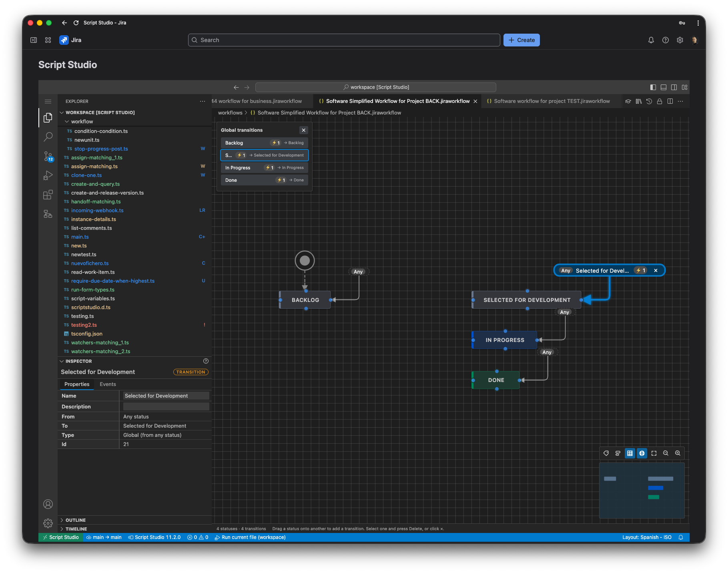Screen dimensions: 728x573
Task: Select Done global transition row
Action: click(264, 180)
